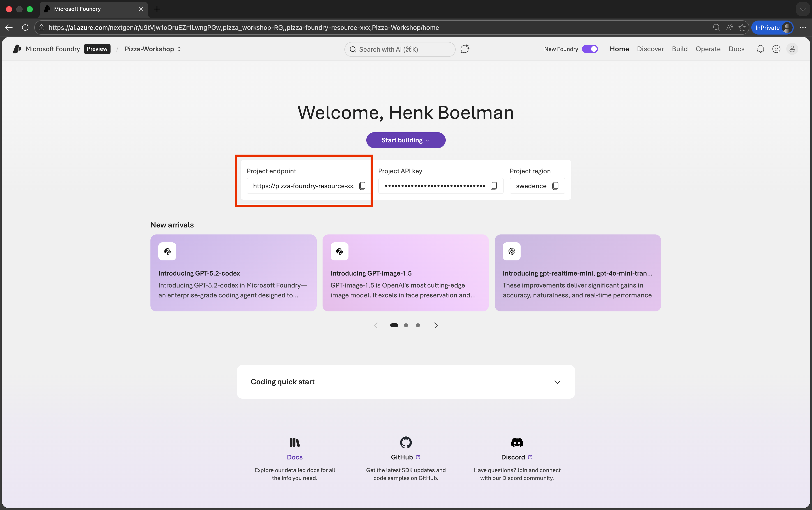Open the user account avatar menu
This screenshot has height=510, width=812.
pos(792,49)
